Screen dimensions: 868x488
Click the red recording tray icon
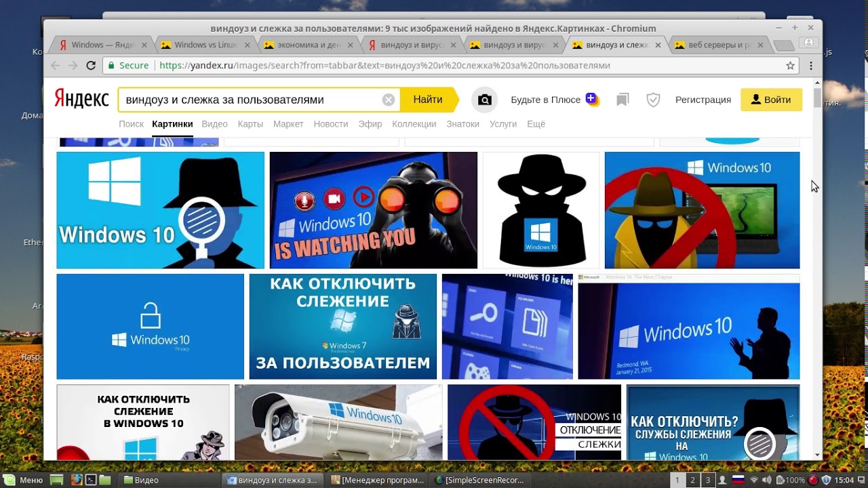[x=813, y=480]
